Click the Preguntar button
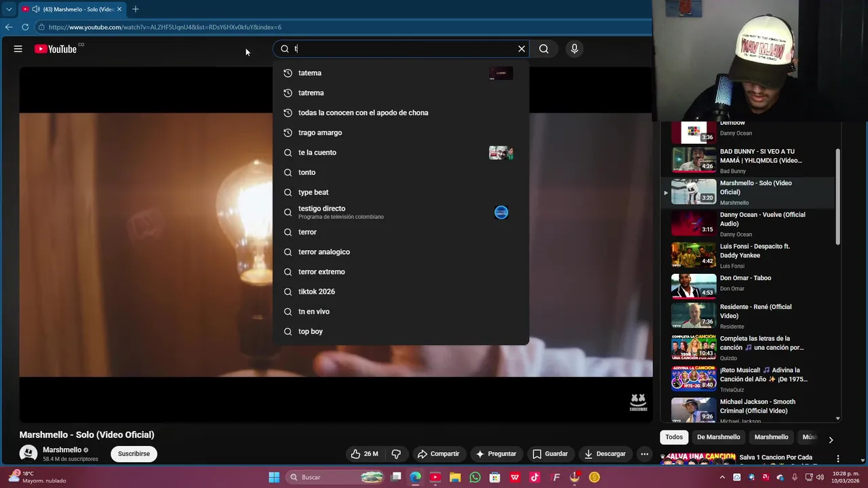Image resolution: width=868 pixels, height=488 pixels. tap(496, 454)
